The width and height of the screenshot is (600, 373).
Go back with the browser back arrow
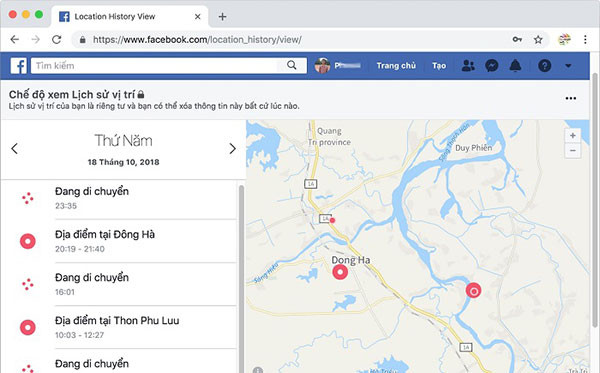tap(15, 39)
